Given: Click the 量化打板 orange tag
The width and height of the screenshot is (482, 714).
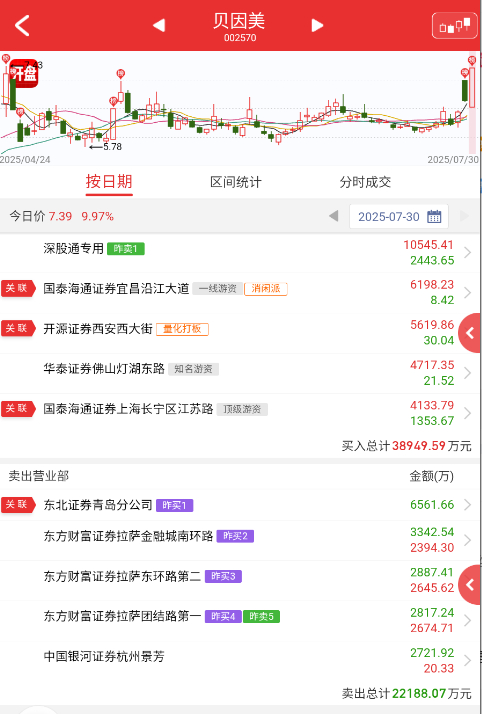Looking at the screenshot, I should 182,329.
